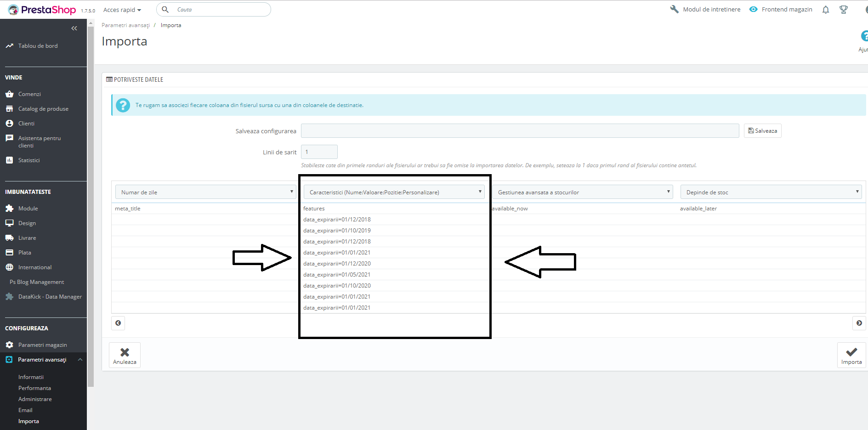Click the trophy icon in header
868x430 pixels.
pos(844,10)
